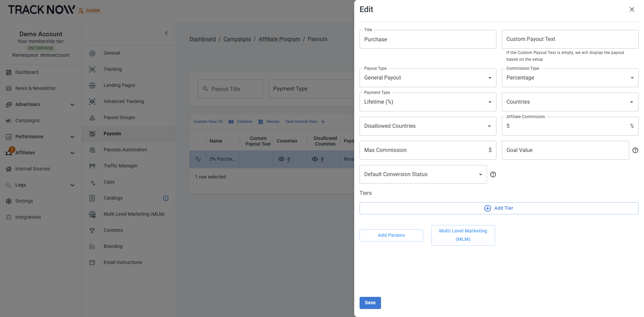644x317 pixels.
Task: Open the Commission Type dropdown
Action: coord(570,78)
